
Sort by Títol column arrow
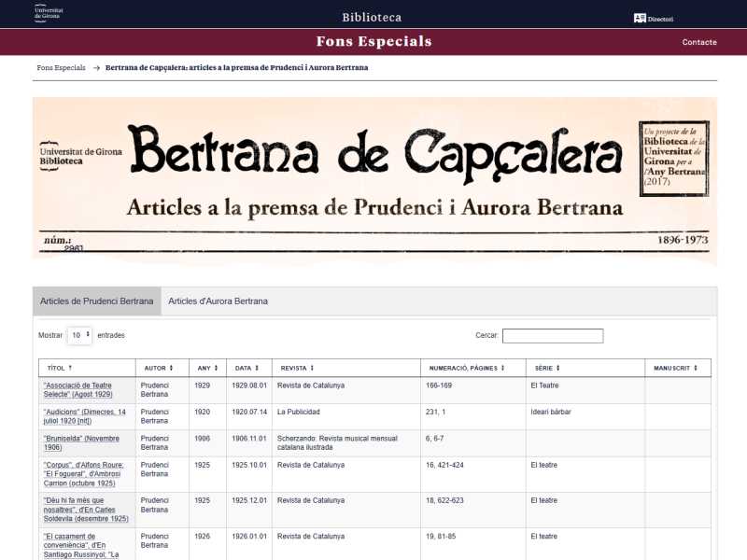(x=70, y=368)
